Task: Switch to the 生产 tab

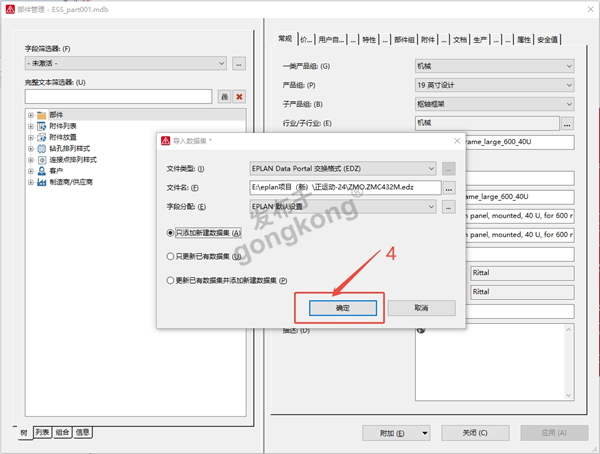Action: pos(480,39)
